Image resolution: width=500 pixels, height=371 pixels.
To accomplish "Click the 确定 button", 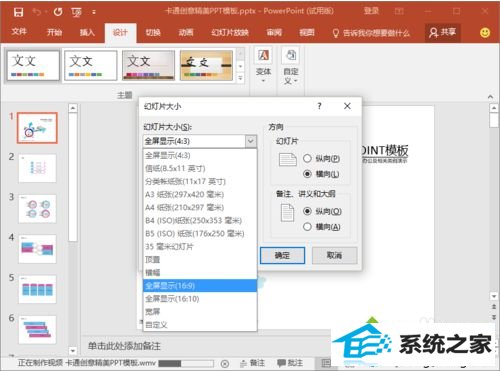I will [x=282, y=255].
